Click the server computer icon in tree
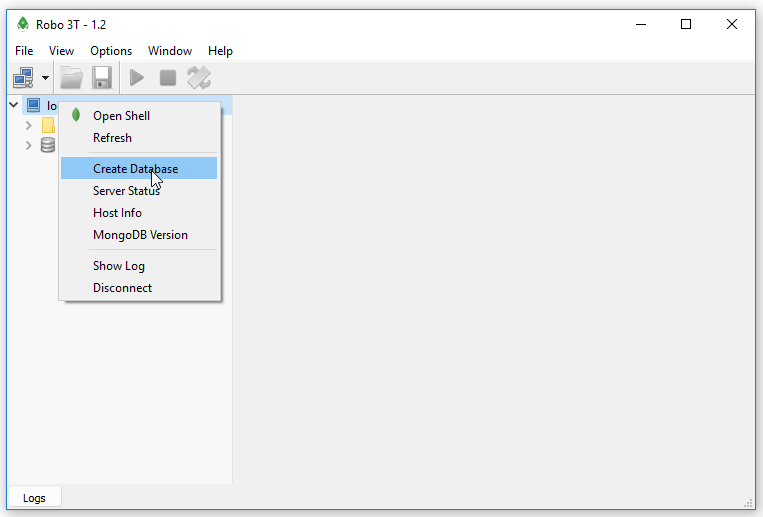The height and width of the screenshot is (517, 763). (x=34, y=105)
